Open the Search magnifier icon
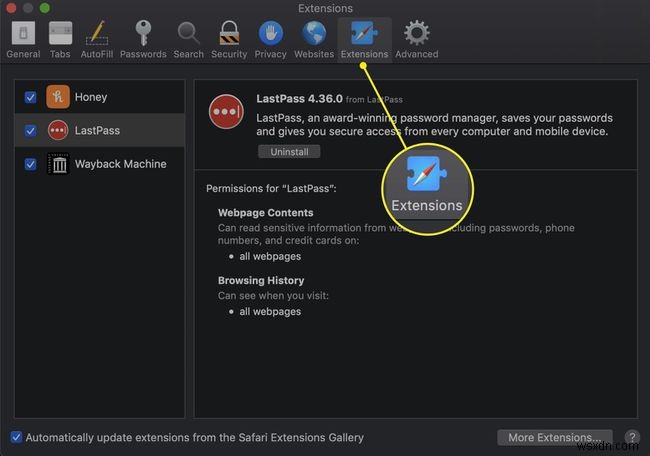The image size is (650, 456). click(189, 33)
